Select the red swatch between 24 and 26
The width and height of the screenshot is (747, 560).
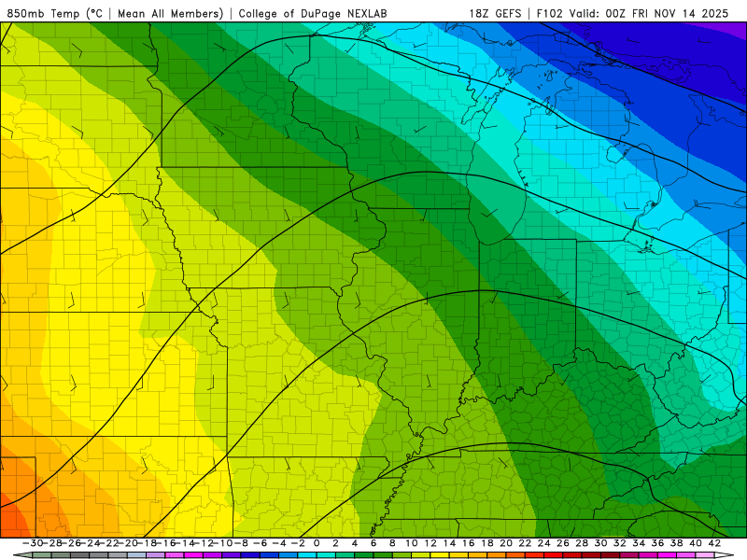[554, 555]
